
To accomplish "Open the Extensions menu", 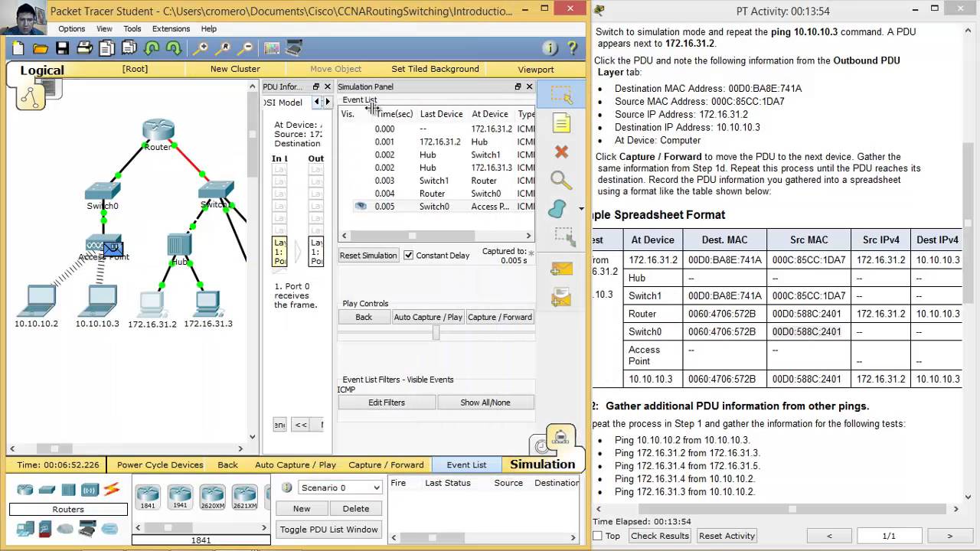I will 171,29.
